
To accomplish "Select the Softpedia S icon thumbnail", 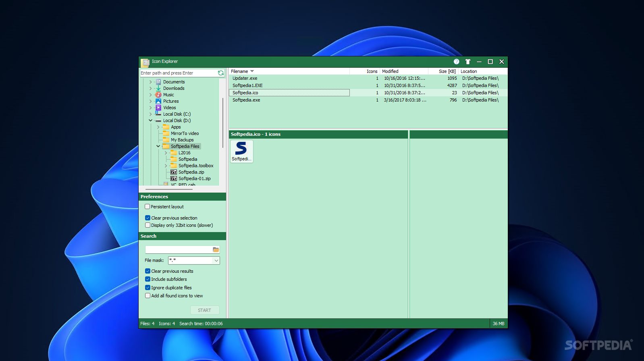I will pos(241,151).
